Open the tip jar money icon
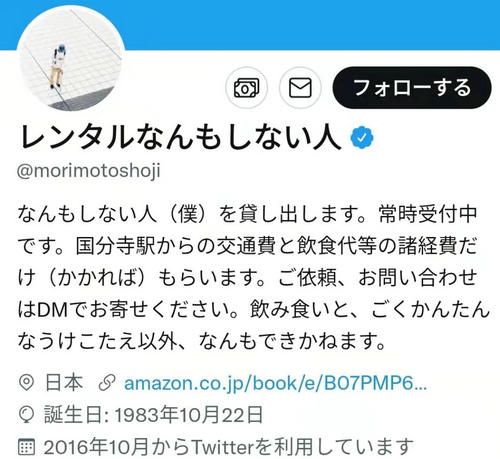The image size is (500, 459). coord(246,88)
